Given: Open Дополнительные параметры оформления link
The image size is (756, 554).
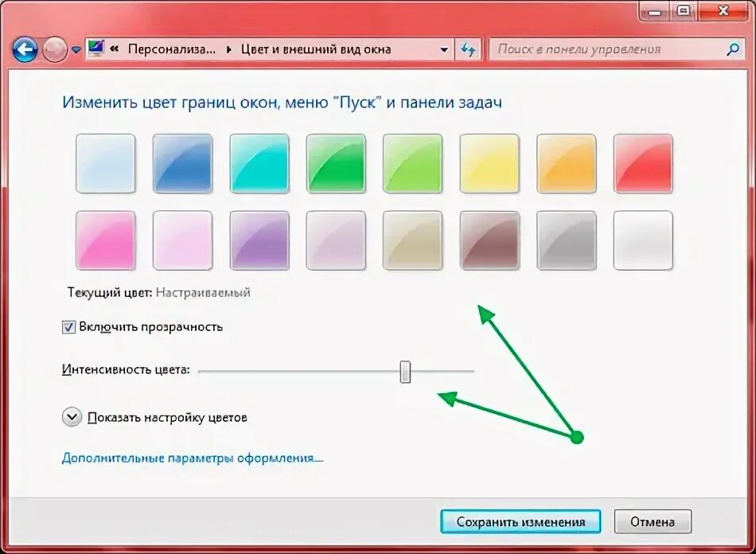Looking at the screenshot, I should click(x=193, y=458).
